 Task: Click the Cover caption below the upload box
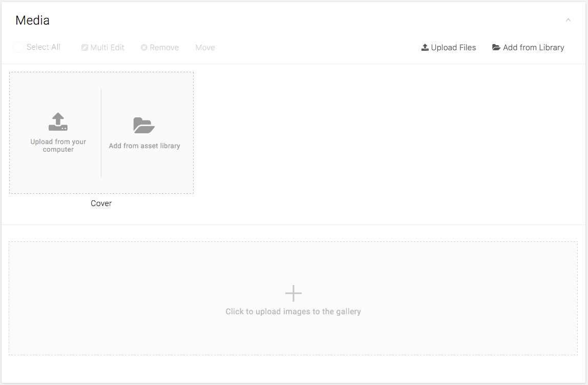pyautogui.click(x=101, y=204)
